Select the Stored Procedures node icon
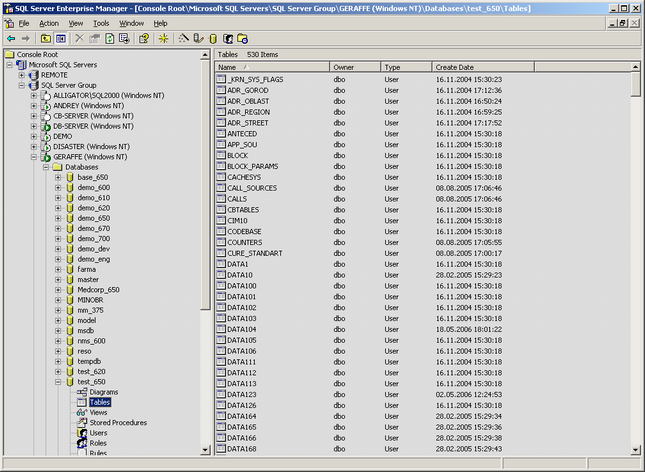645x472 pixels. coord(81,423)
